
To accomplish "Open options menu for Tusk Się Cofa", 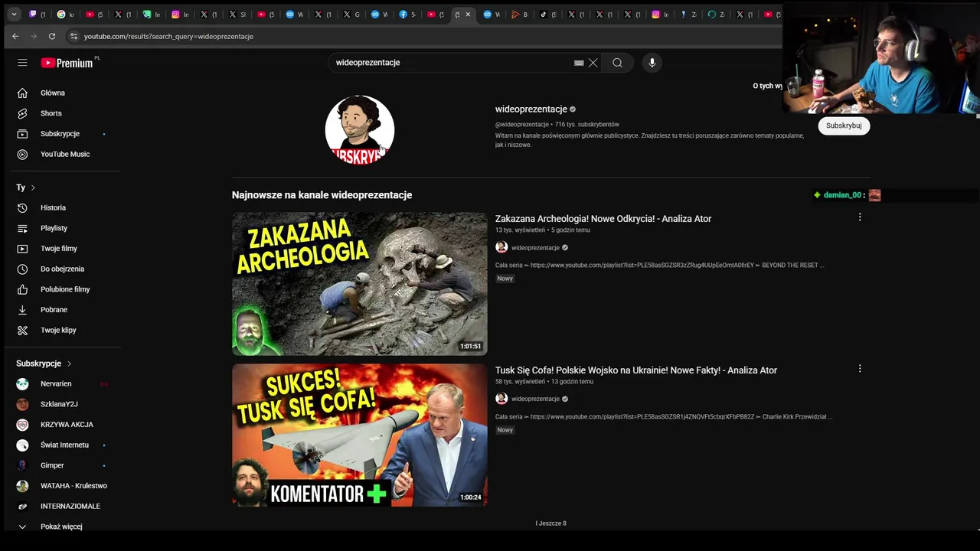I will [860, 369].
